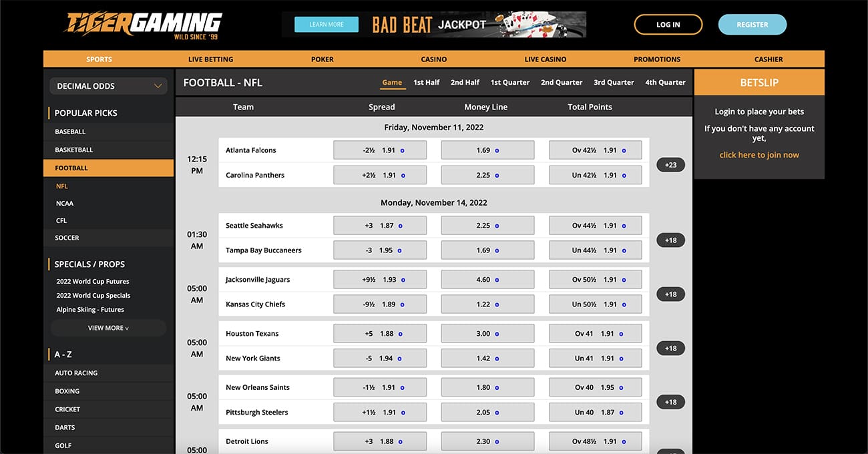Open Alpine Skiing - Futures
868x454 pixels.
tap(90, 310)
